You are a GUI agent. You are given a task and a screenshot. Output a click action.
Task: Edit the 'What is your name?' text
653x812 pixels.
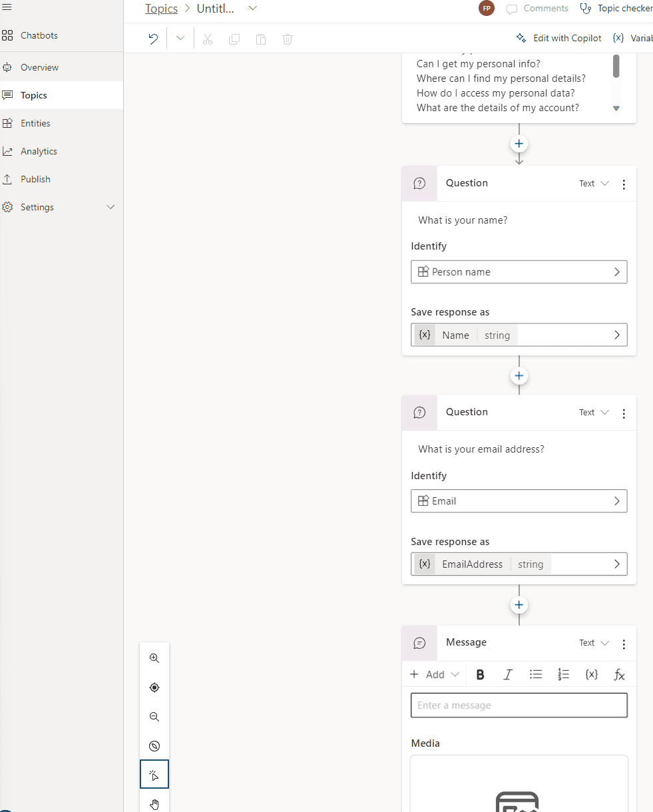tap(463, 220)
